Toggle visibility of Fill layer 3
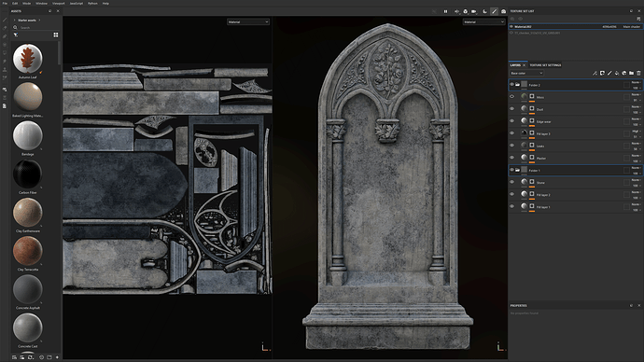Image resolution: width=644 pixels, height=362 pixels. click(511, 133)
